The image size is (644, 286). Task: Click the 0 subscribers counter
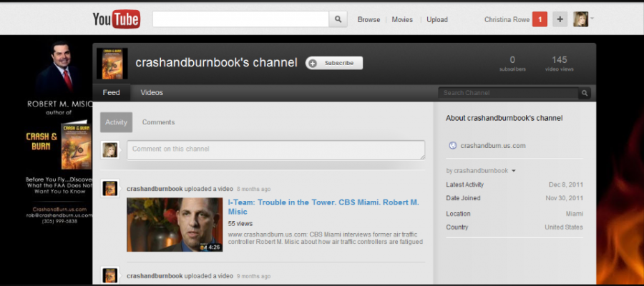pos(512,64)
